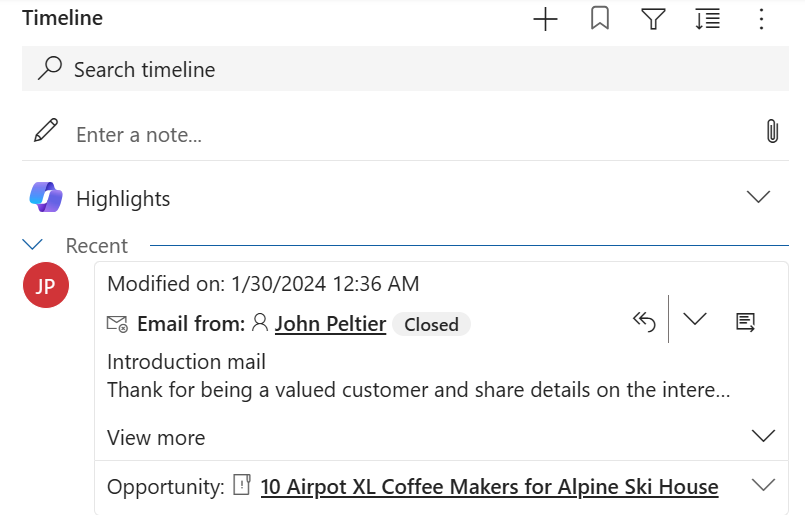
Task: Collapse the Recent section
Action: pyautogui.click(x=33, y=244)
